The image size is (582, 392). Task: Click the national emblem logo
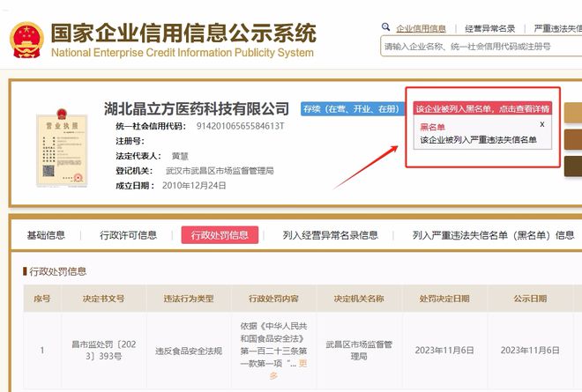tap(26, 40)
